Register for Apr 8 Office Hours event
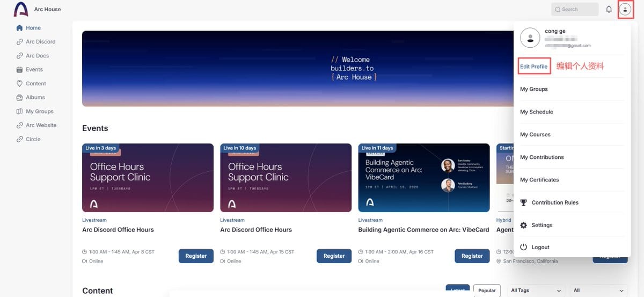This screenshot has height=297, width=644. pos(196,256)
